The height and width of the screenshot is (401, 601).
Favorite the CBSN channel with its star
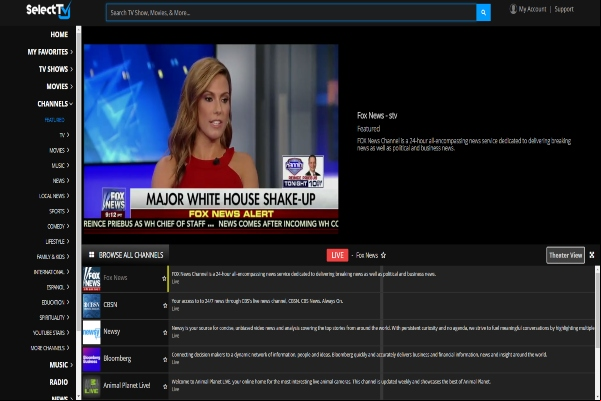point(165,306)
